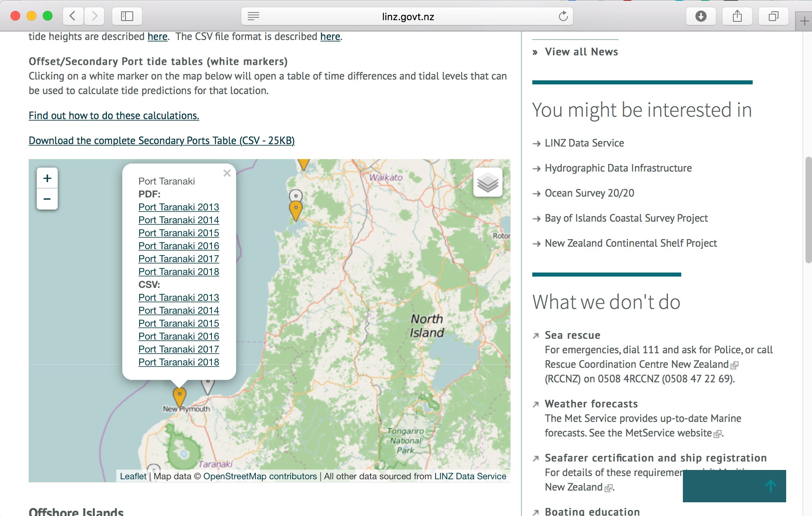The width and height of the screenshot is (812, 516).
Task: Click the page vertical scrollbar
Action: click(808, 210)
